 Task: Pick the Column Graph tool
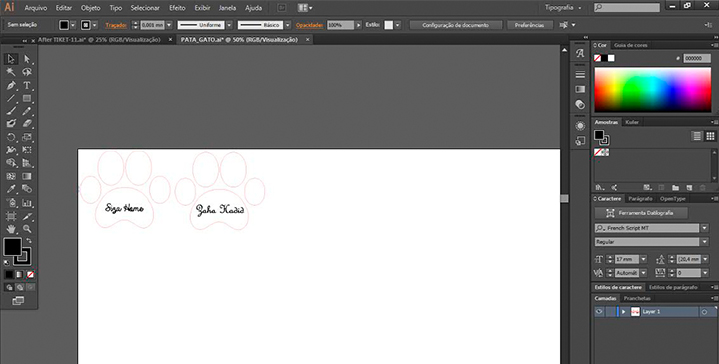(27, 203)
